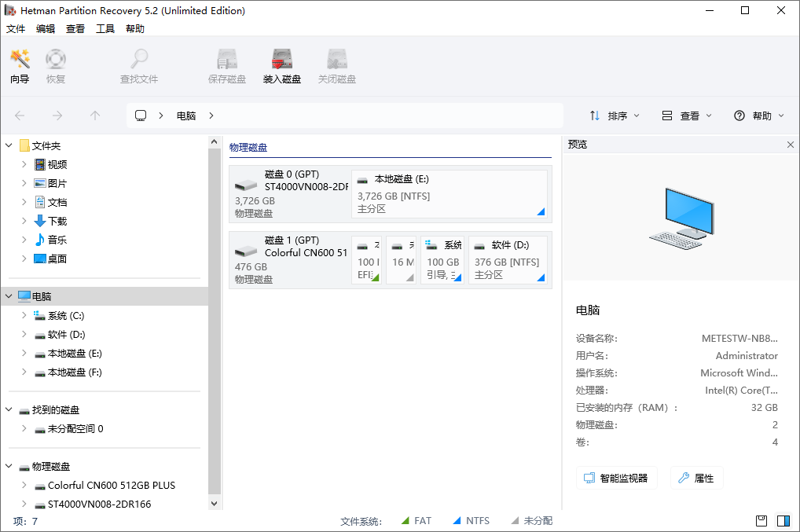800x532 pixels.
Task: Close the 预览 preview panel
Action: pos(790,145)
